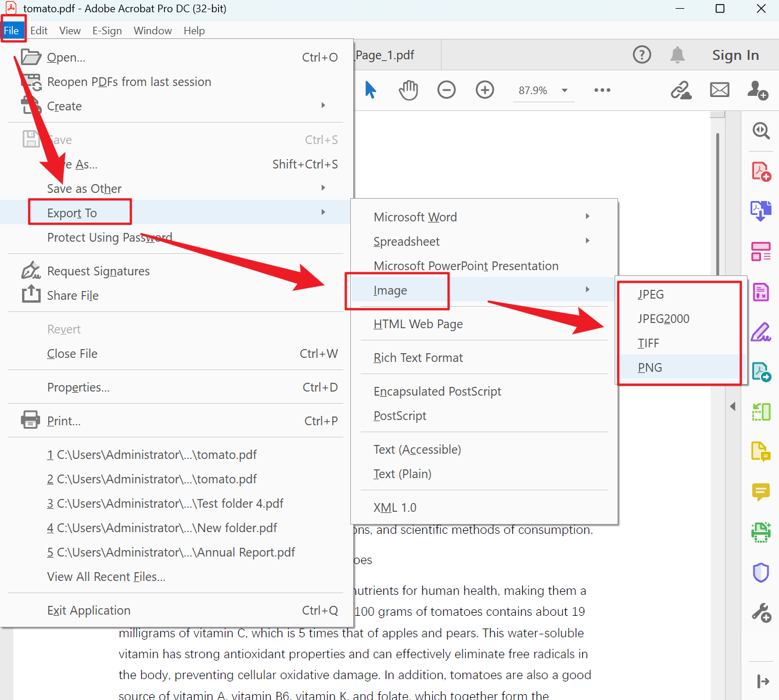
Task: Collapse the right tools pane arrow
Action: 733,407
